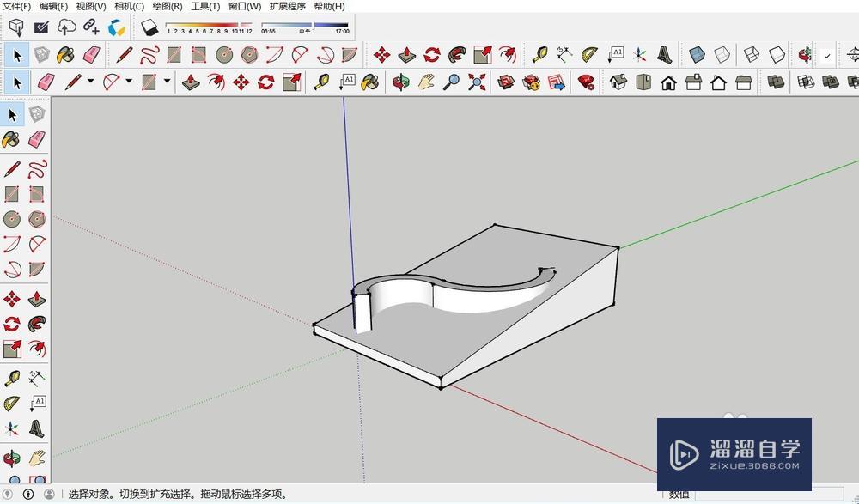Enable Wireframe face style
This screenshot has width=859, height=504.
coord(752,55)
